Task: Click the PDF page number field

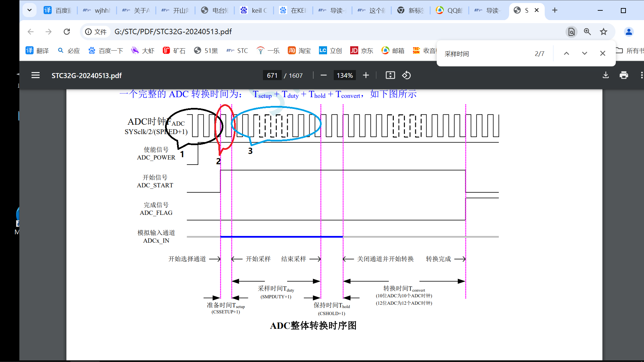Action: click(x=272, y=75)
